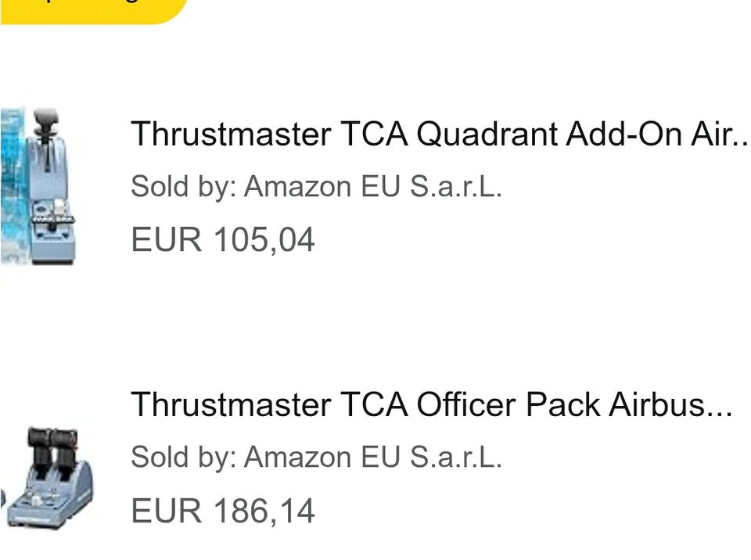Click the word "Quadrant" in the first title
Image resolution: width=751 pixels, height=560 pixels.
coord(486,134)
